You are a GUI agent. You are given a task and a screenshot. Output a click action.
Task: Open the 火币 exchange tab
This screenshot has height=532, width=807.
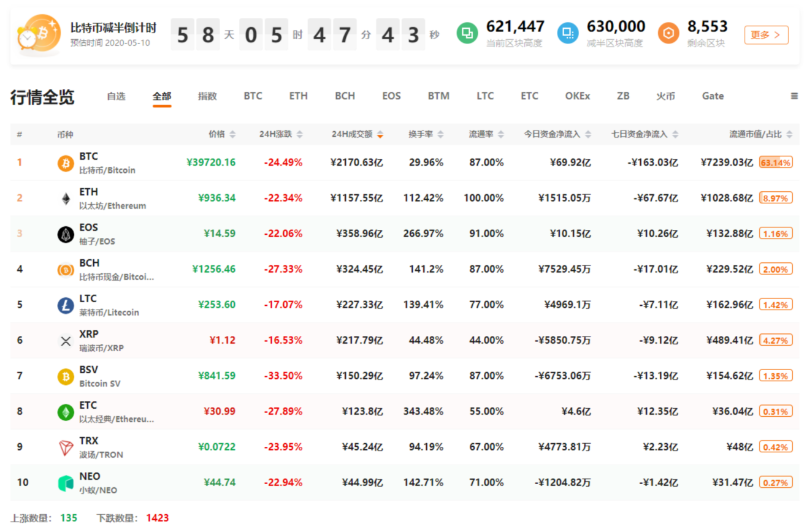pos(665,96)
